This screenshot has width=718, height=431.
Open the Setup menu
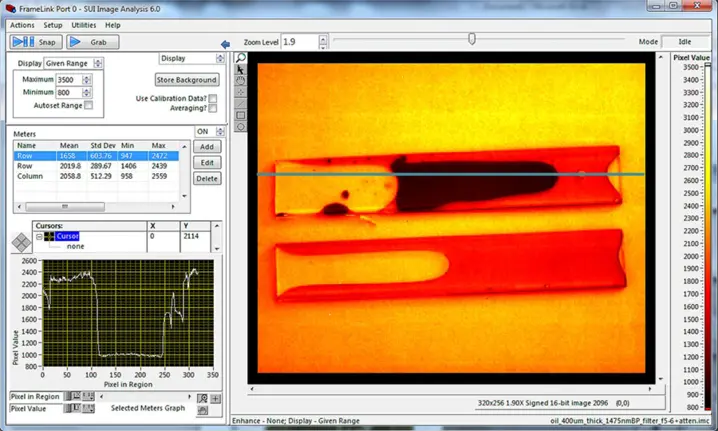click(52, 24)
